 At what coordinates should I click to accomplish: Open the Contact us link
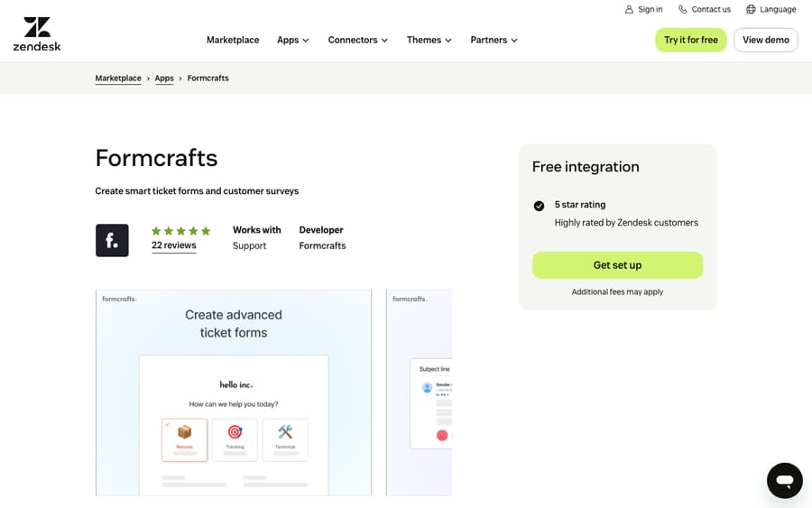[x=705, y=9]
